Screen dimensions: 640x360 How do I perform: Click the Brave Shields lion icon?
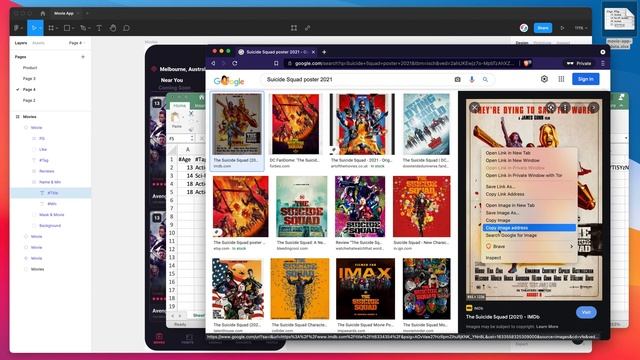[x=527, y=63]
